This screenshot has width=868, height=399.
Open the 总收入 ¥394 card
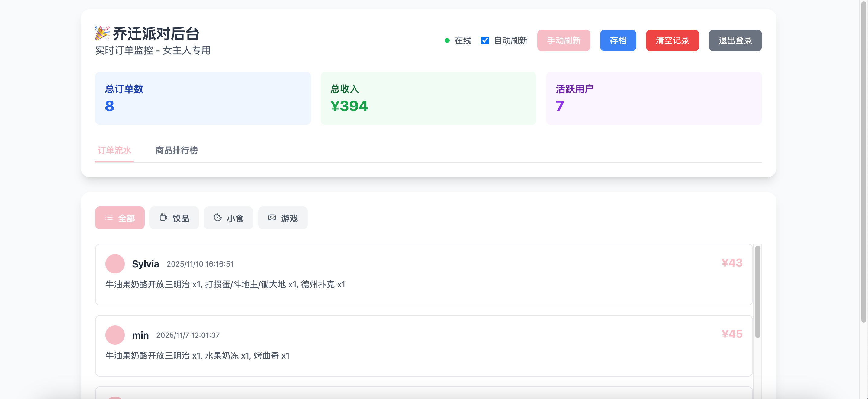(428, 98)
